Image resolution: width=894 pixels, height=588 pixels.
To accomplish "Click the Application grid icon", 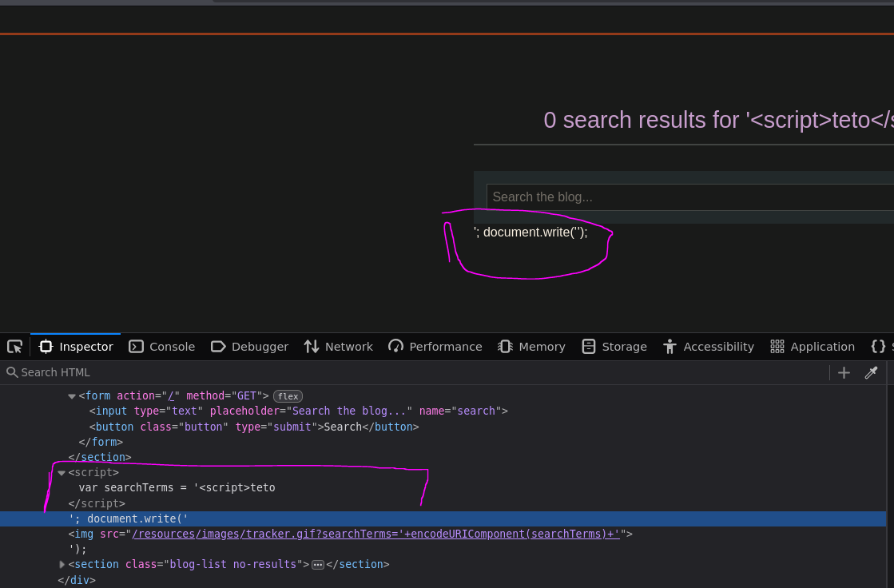I will [x=777, y=347].
